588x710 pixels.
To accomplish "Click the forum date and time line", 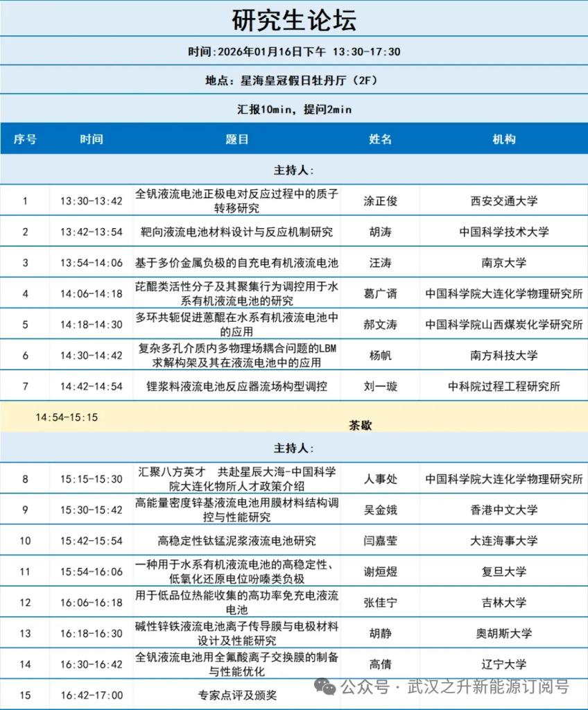I will pyautogui.click(x=294, y=52).
